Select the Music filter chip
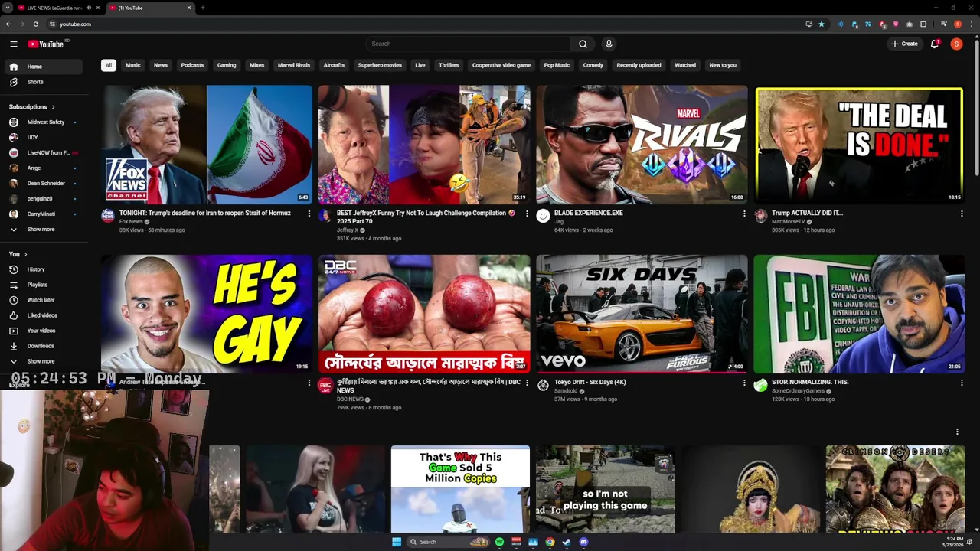980x551 pixels. (133, 65)
